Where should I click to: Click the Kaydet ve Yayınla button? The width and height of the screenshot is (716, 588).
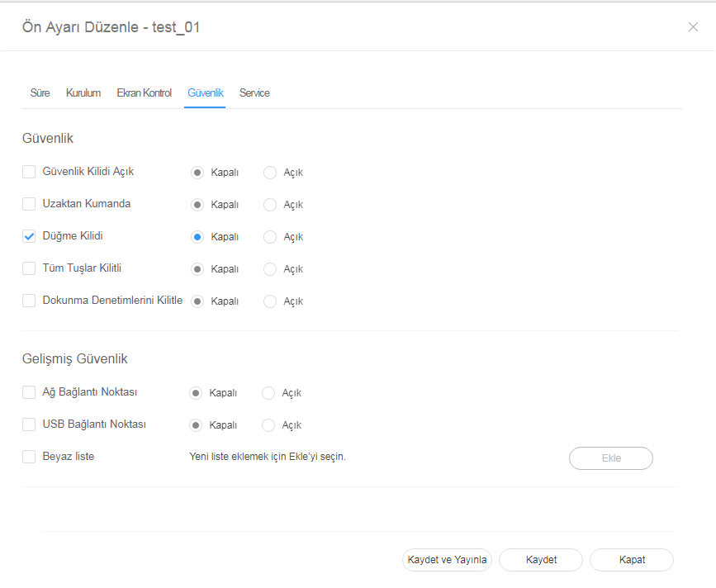pos(447,560)
